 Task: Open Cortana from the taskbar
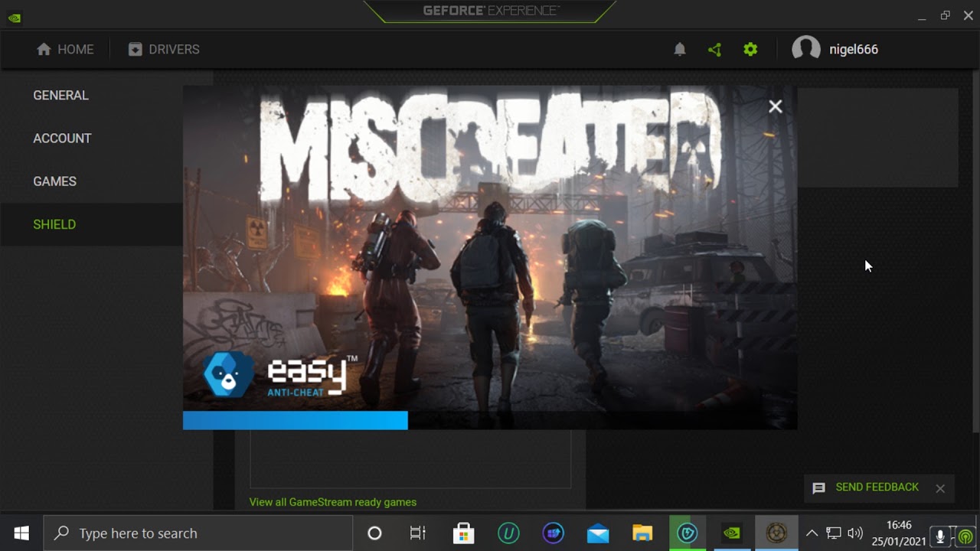pyautogui.click(x=374, y=533)
